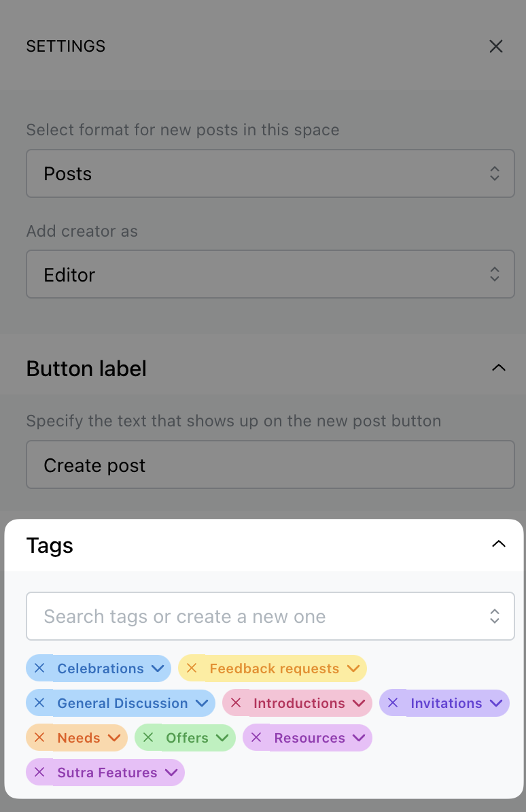Remove the Feedback requests tag

[192, 668]
